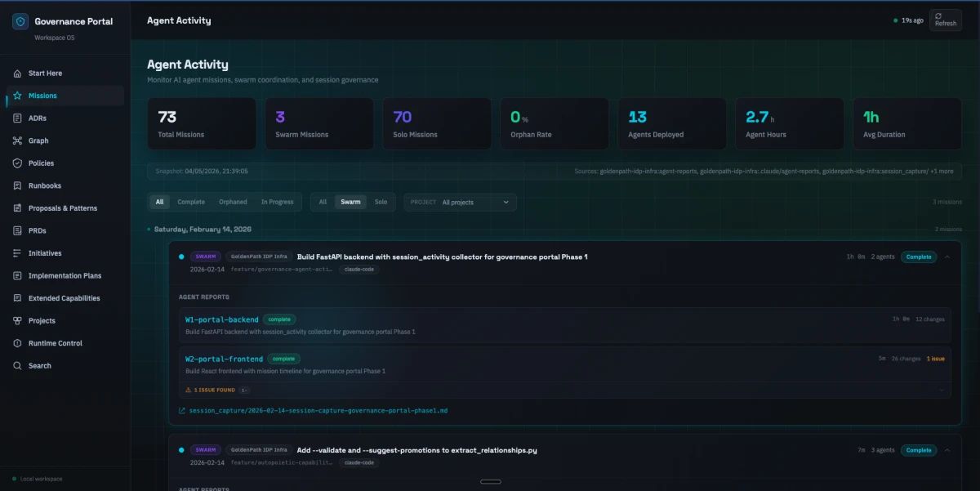This screenshot has width=980, height=491.
Task: Open Start Here via its home icon
Action: 17,74
